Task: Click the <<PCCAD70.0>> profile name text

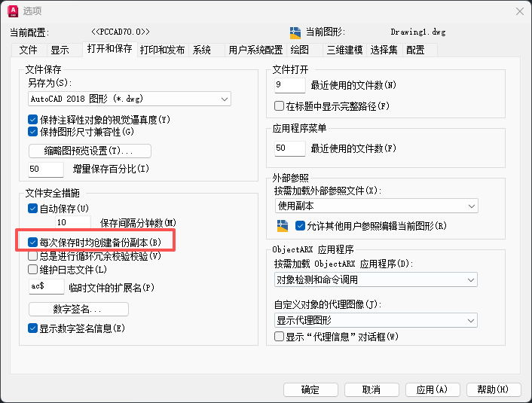Action: (x=121, y=32)
